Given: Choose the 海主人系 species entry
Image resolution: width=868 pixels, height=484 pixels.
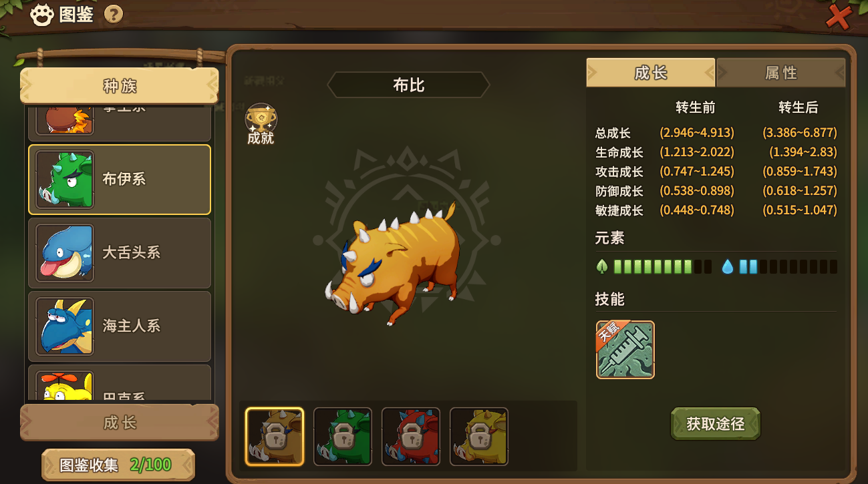Looking at the screenshot, I should click(120, 326).
